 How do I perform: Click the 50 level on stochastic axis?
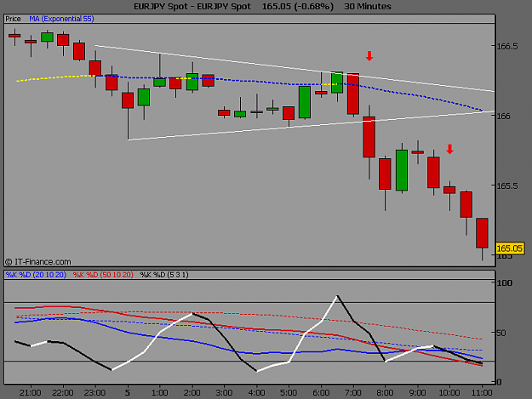(501, 333)
